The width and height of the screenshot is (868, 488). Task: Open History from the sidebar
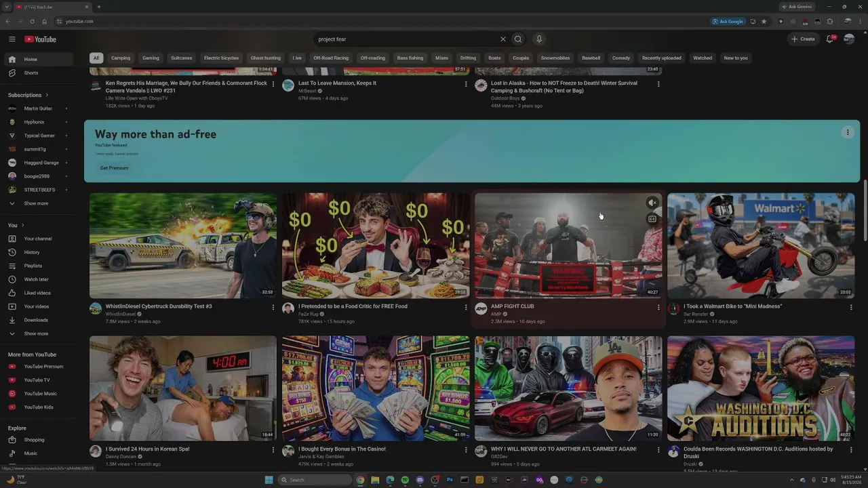point(41,252)
